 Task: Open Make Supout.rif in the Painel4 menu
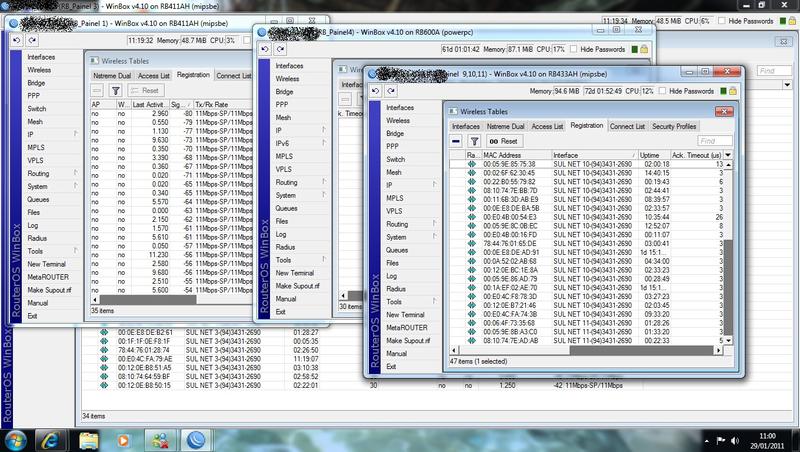pyautogui.click(x=297, y=286)
